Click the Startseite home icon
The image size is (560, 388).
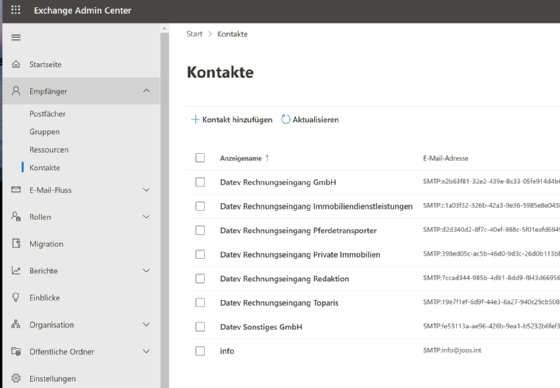pos(16,64)
